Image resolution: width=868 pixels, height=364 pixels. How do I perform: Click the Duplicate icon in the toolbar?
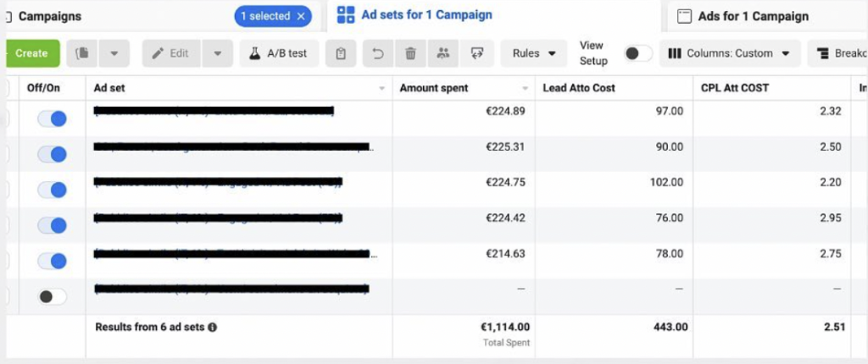point(82,53)
